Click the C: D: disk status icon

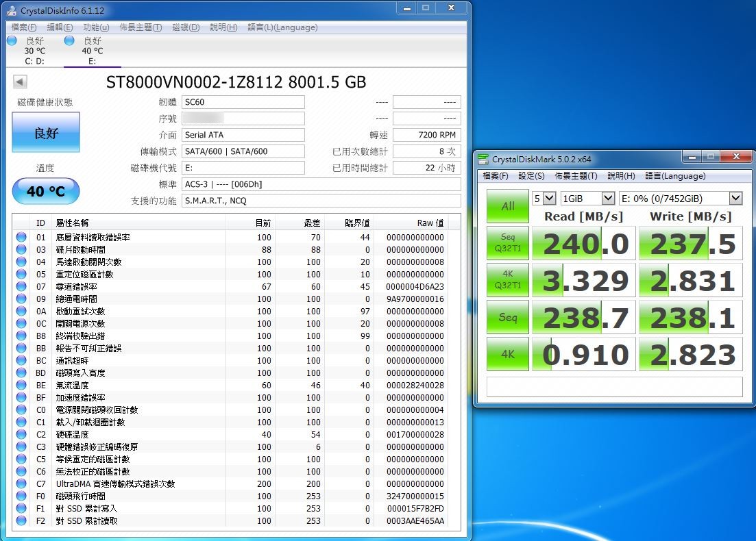(12, 41)
